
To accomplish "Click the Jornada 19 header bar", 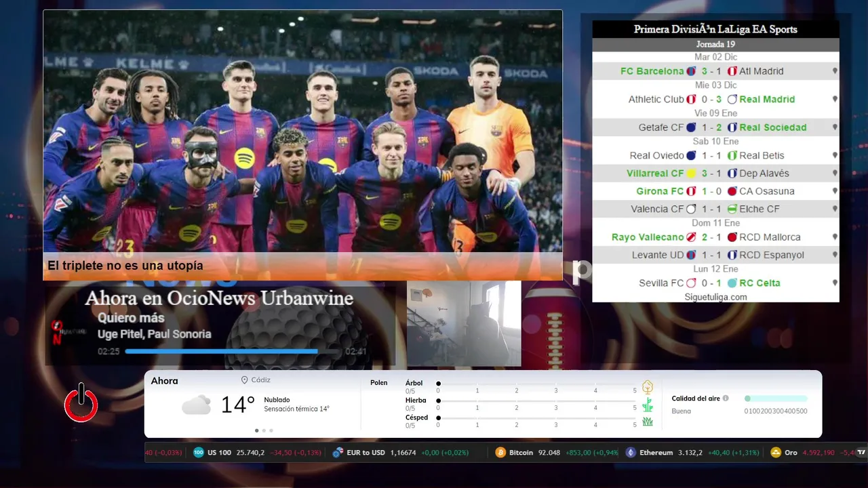I will tap(715, 44).
